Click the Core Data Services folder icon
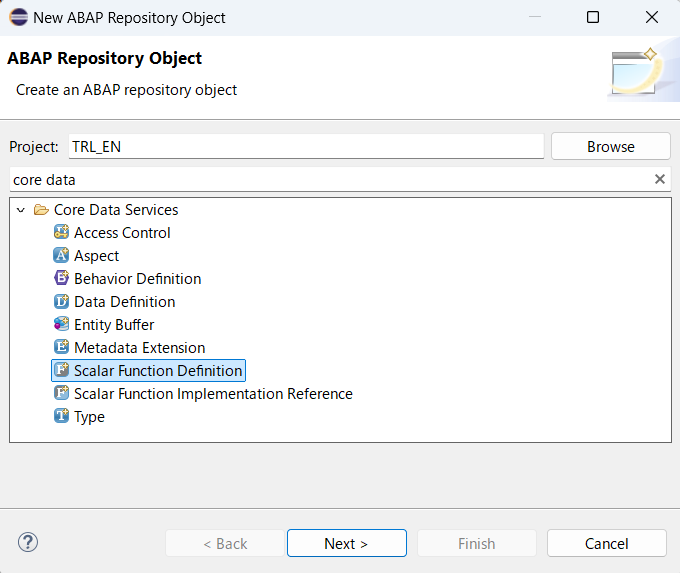 pyautogui.click(x=41, y=210)
